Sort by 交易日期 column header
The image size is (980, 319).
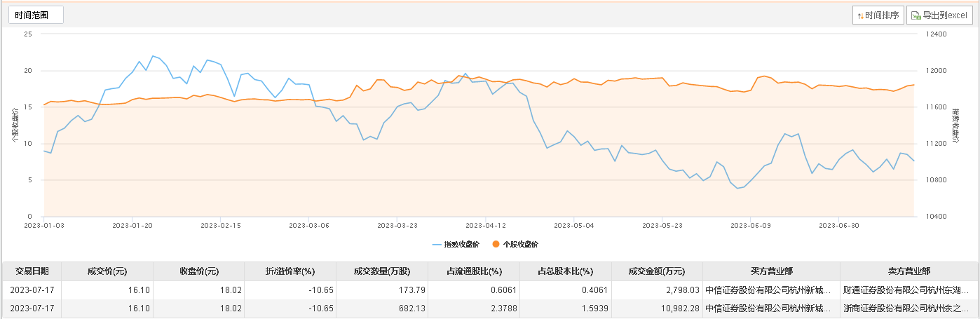(32, 271)
